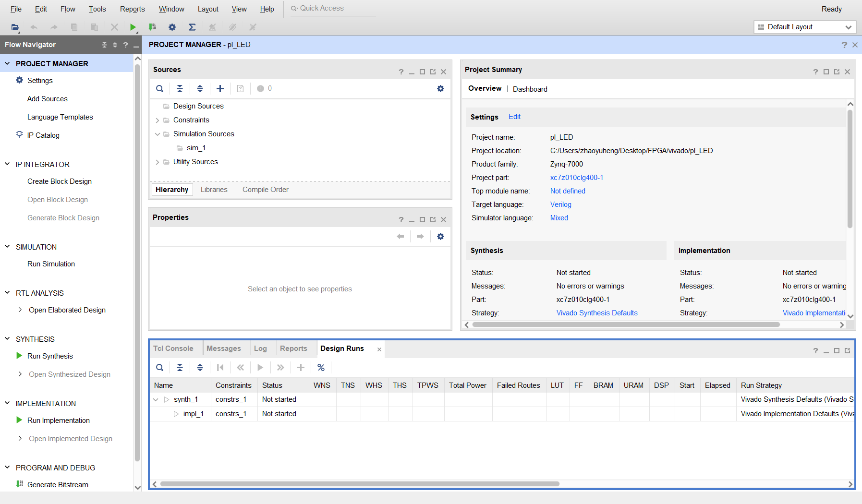This screenshot has height=504, width=862.
Task: Click Run Synthesis in Flow Navigator
Action: pos(50,356)
